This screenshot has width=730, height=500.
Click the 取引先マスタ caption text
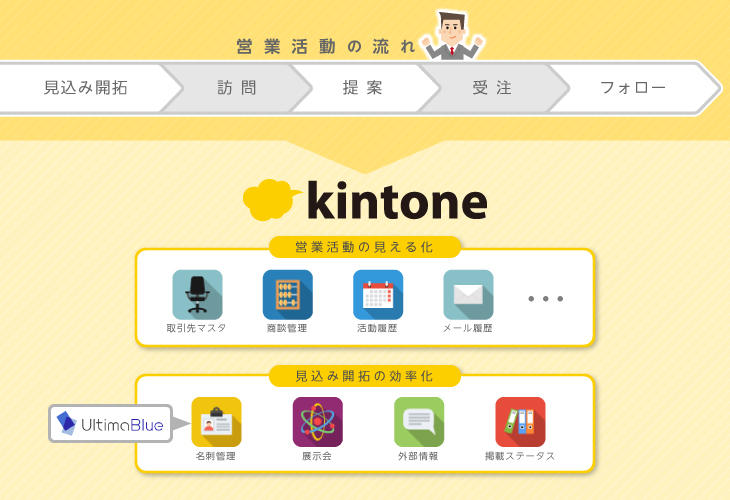tap(196, 328)
